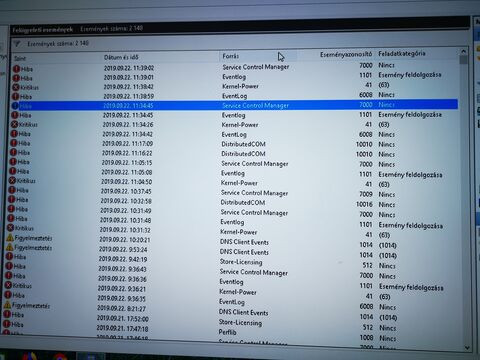Click event ID 1008
This screenshot has height=360, width=480.
point(366,338)
